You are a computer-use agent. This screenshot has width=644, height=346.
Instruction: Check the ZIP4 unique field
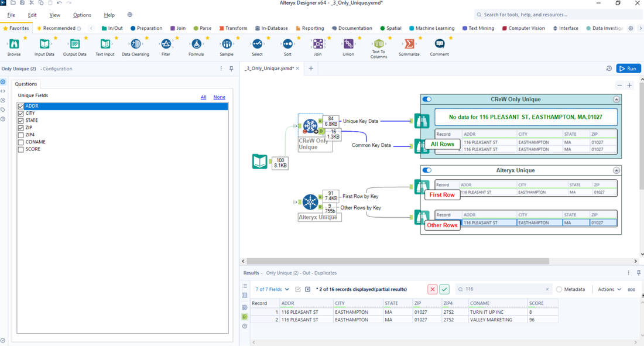20,135
